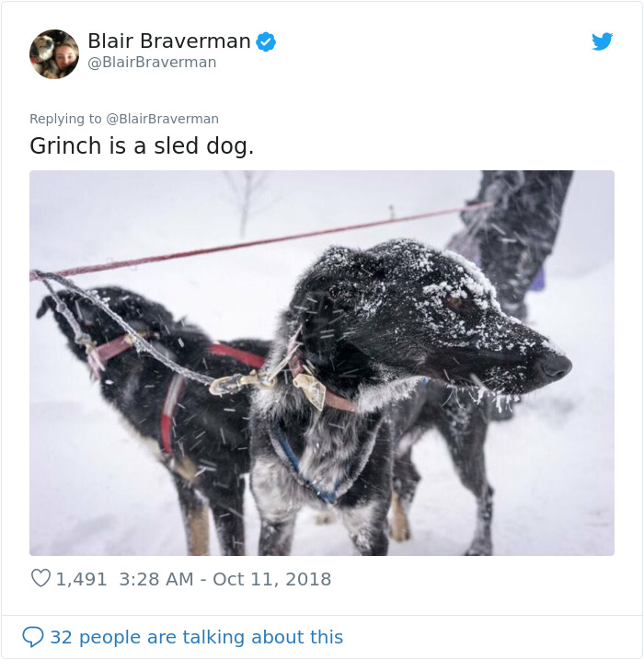Open Blair Braverman's profile picture

tap(54, 53)
